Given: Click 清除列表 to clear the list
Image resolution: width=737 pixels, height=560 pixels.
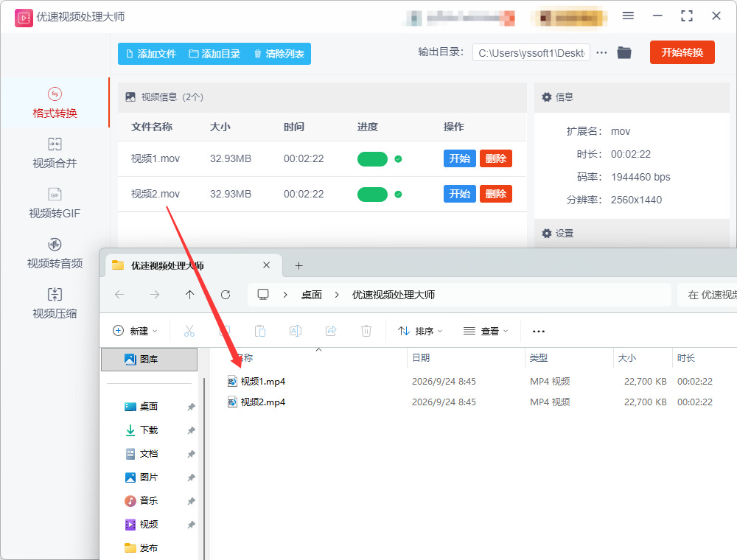Looking at the screenshot, I should (279, 54).
